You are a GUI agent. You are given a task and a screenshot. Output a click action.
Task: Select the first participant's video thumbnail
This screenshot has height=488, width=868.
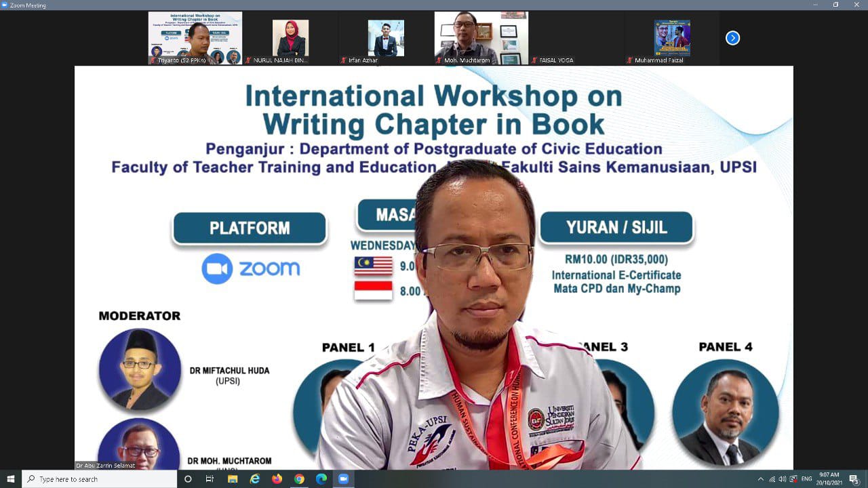pos(195,37)
